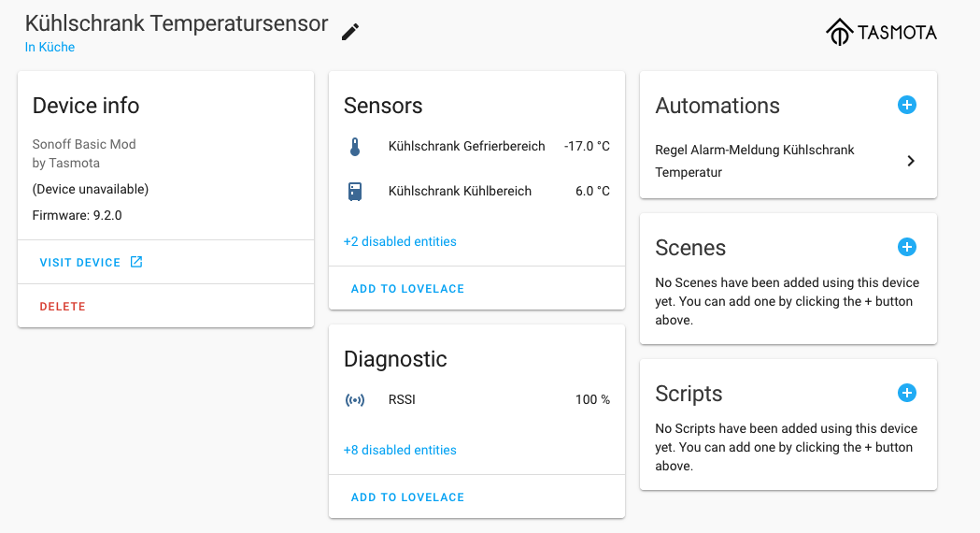Click the 'Scenes' card heading
The height and width of the screenshot is (533, 980).
click(690, 248)
